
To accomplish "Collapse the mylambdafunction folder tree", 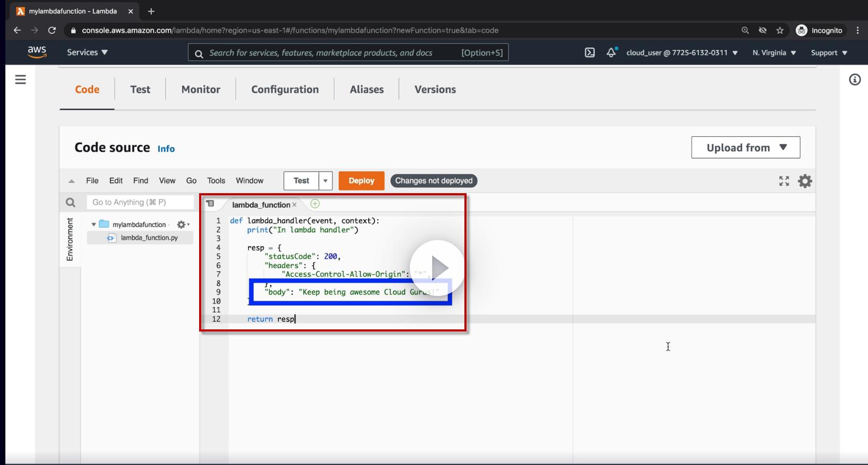I will (x=94, y=224).
